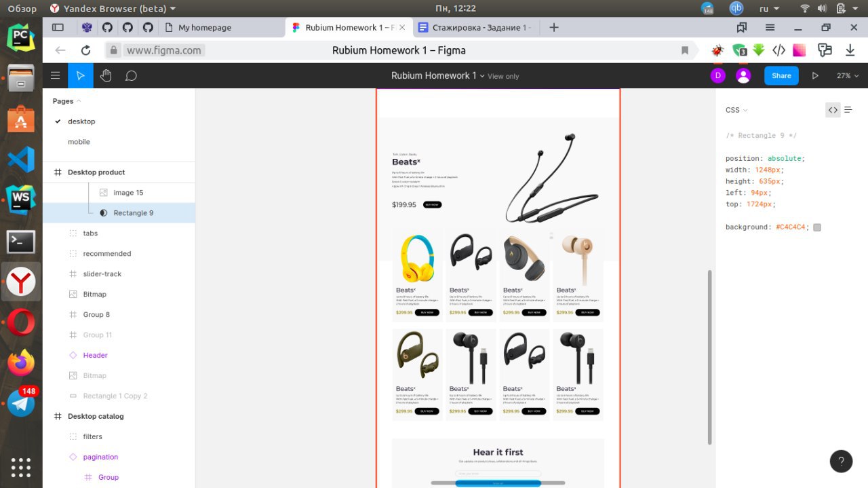Click the purple 'D' user avatar
Viewport: 868px width, 488px height.
tap(718, 75)
